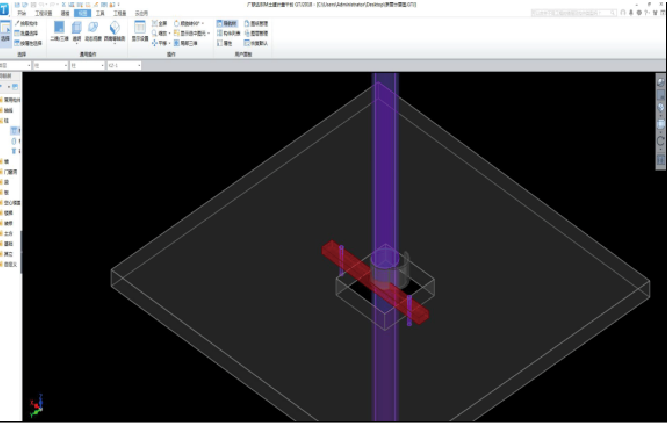Select the second item under 柱
668x424 pixels.
pos(15,141)
